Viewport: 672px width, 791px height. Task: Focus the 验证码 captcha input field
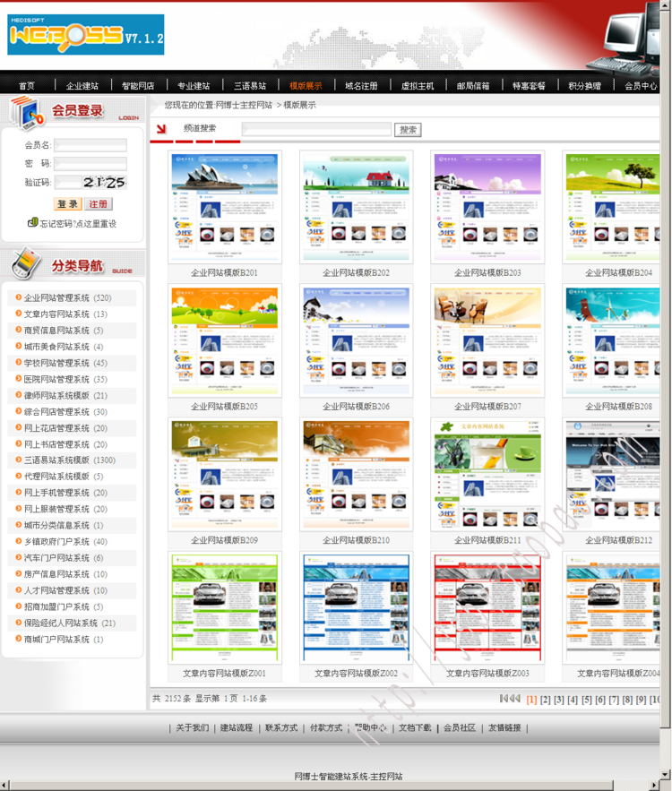click(x=68, y=182)
